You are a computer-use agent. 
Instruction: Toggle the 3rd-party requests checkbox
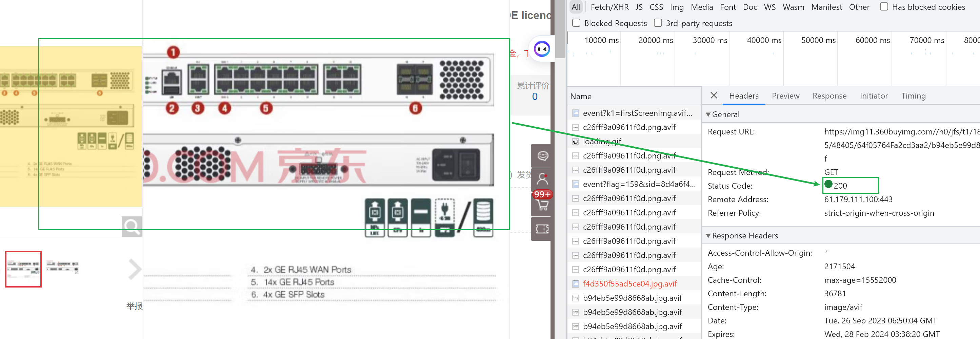(658, 23)
